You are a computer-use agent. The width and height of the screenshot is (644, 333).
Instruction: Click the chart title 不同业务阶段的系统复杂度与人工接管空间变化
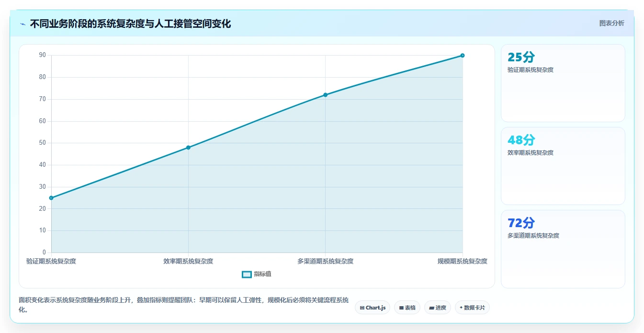click(130, 23)
